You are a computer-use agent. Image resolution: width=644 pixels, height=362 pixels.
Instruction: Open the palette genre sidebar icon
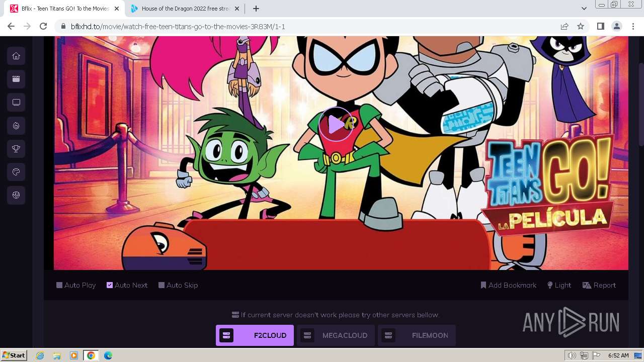(16, 172)
